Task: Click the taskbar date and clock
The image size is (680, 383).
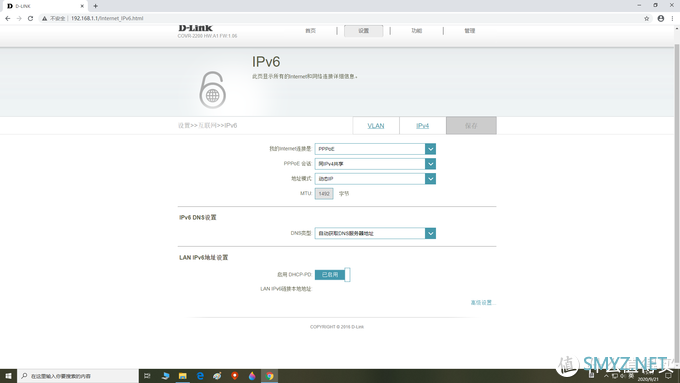Action: tap(648, 376)
